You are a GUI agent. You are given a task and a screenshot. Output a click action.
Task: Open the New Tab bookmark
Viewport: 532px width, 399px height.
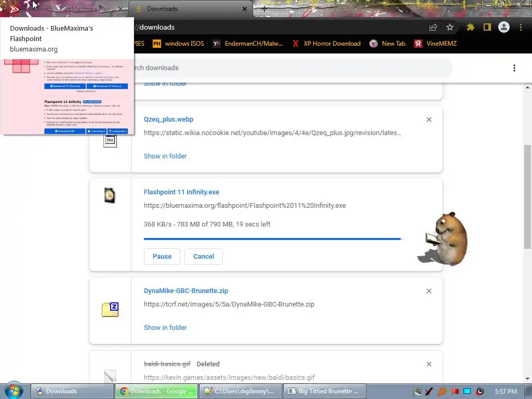tap(388, 44)
